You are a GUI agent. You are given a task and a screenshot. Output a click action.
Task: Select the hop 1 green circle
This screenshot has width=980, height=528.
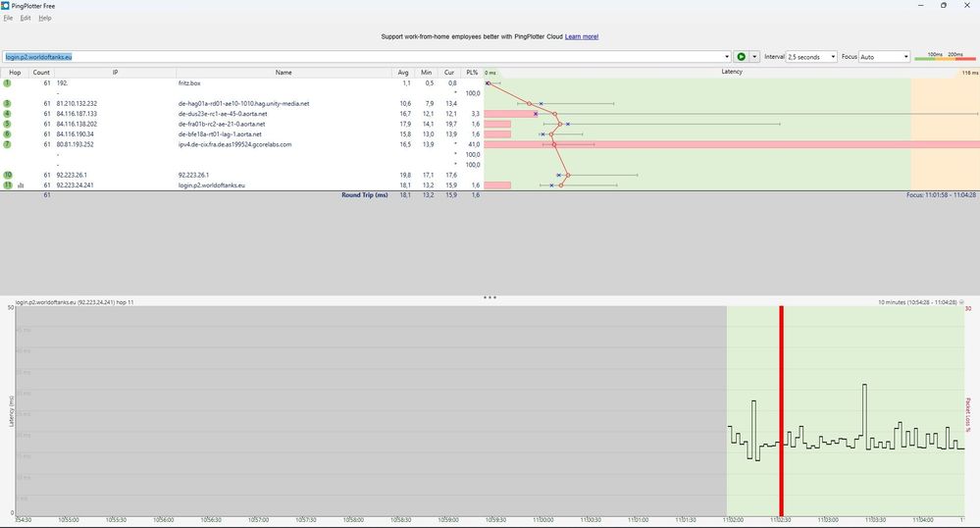point(7,82)
